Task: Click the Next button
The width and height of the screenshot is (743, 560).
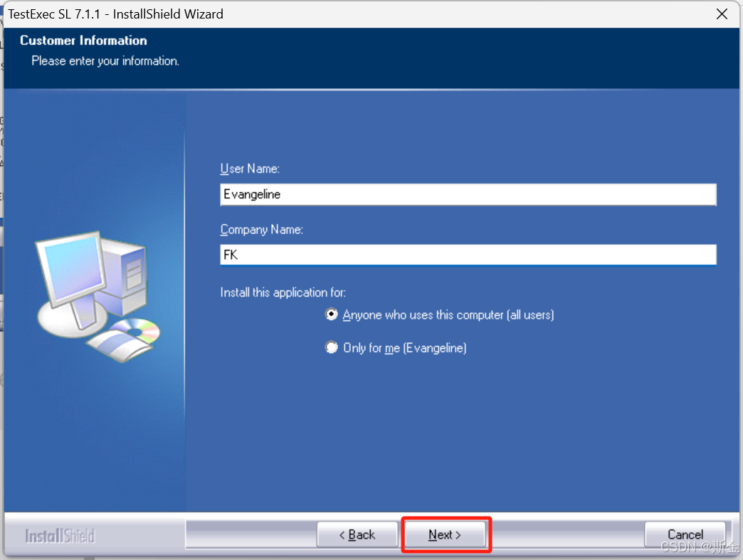Action: (445, 535)
